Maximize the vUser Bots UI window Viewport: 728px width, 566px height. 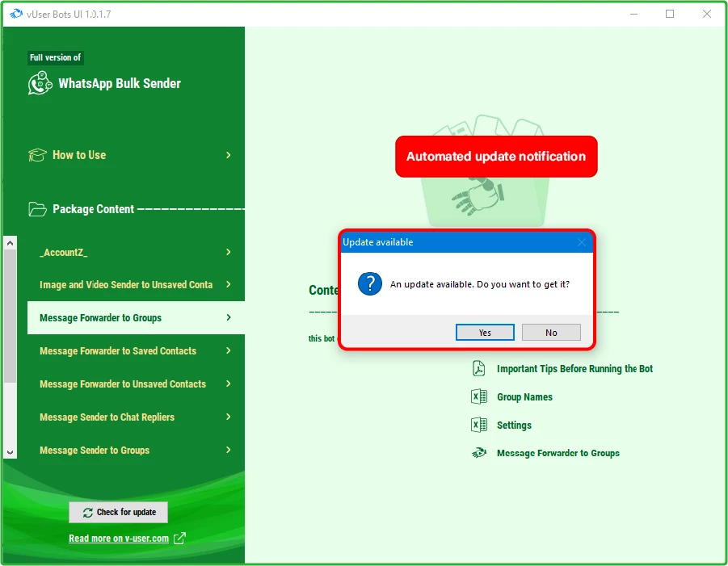670,14
